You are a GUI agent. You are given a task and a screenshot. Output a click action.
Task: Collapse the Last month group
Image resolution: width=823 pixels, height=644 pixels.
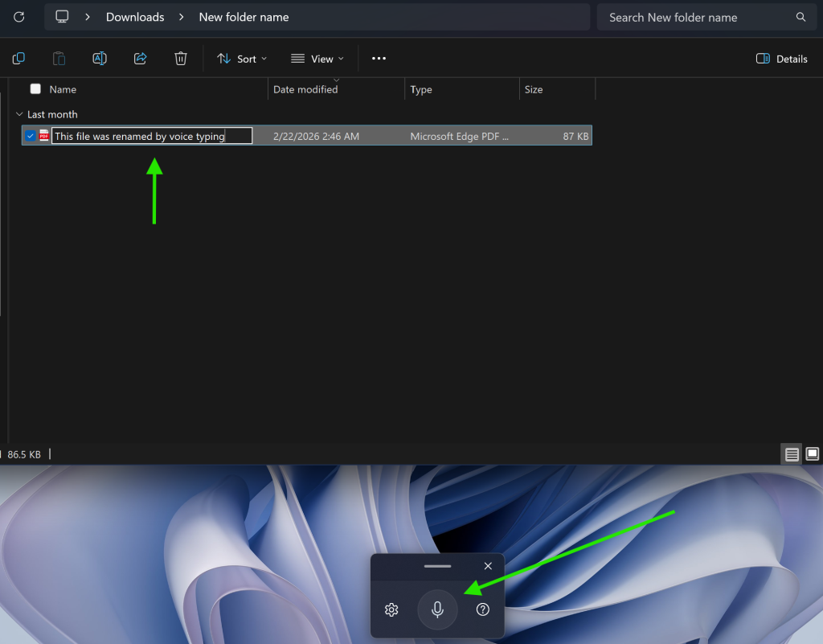coord(20,114)
